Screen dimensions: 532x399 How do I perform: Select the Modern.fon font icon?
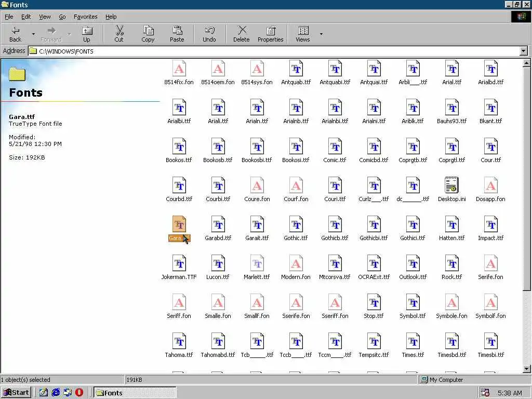pyautogui.click(x=296, y=268)
